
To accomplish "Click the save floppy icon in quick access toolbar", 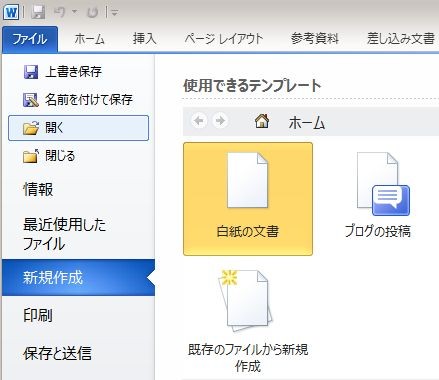I will pos(38,12).
